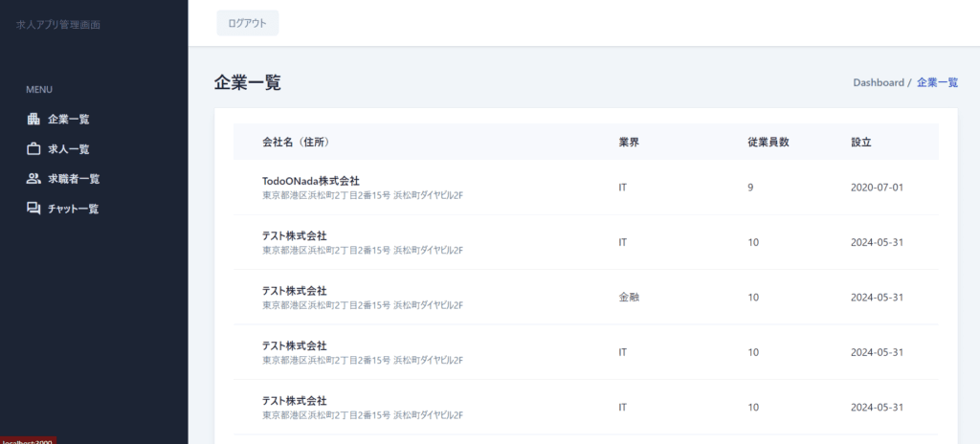980x444 pixels.
Task: Click the briefcase icon for 求人一覧
Action: tap(33, 149)
